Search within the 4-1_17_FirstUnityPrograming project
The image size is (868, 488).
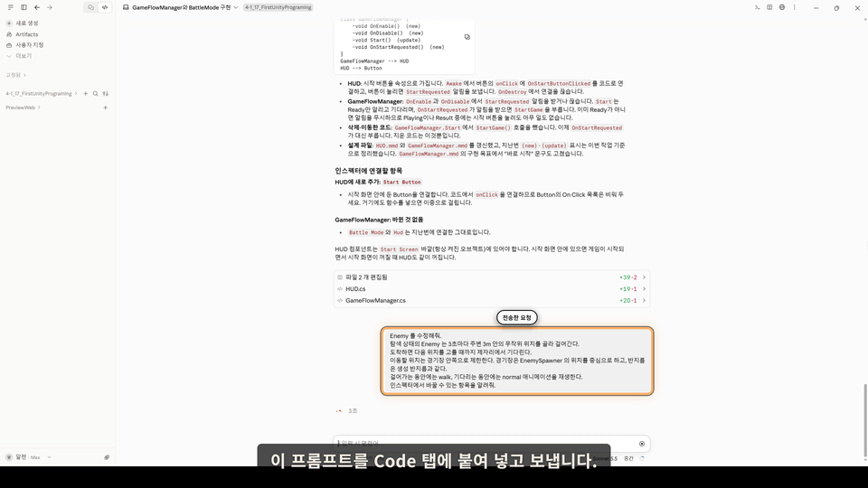point(95,93)
